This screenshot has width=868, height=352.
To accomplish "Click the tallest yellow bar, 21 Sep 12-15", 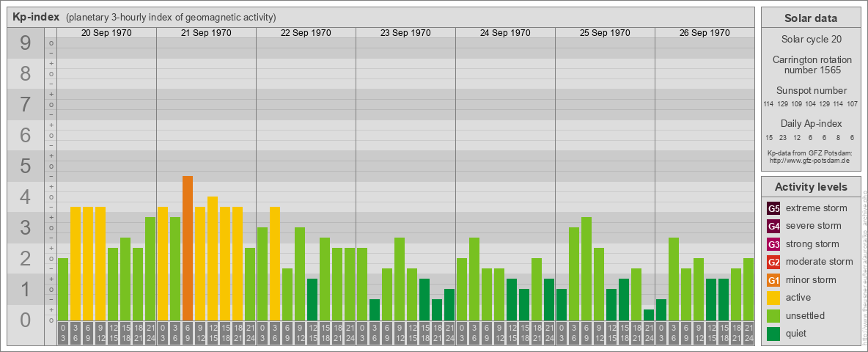I will pos(213,258).
